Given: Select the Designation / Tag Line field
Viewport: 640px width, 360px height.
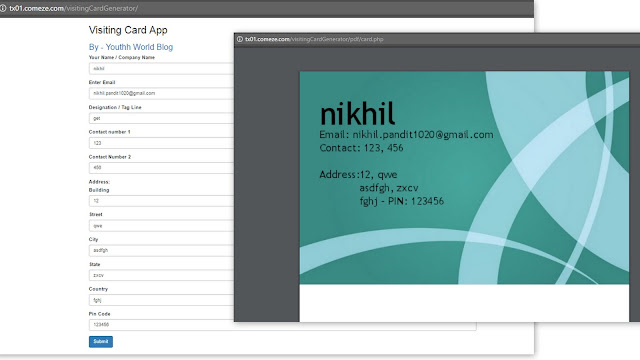Looking at the screenshot, I should [x=162, y=118].
